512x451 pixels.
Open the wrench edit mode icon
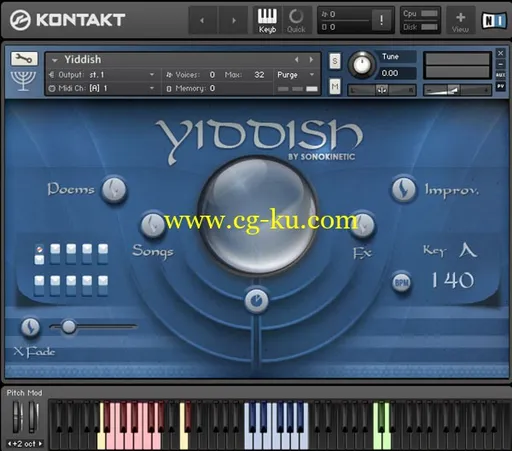(x=24, y=59)
